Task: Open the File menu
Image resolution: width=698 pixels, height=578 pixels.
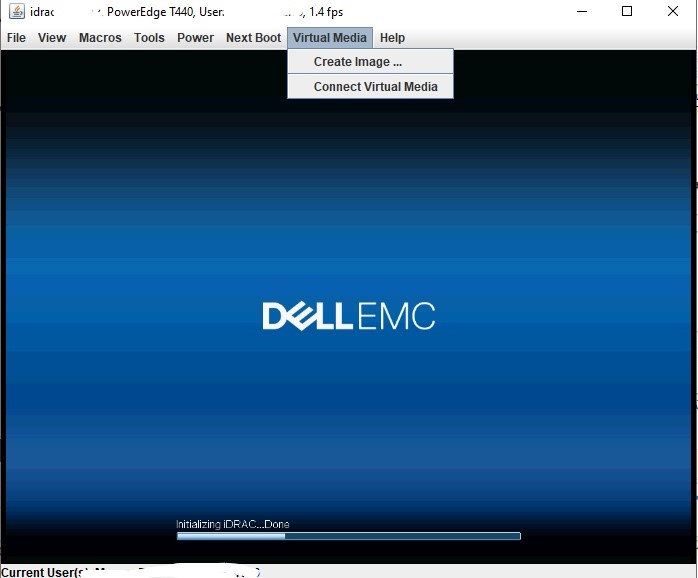Action: 16,38
